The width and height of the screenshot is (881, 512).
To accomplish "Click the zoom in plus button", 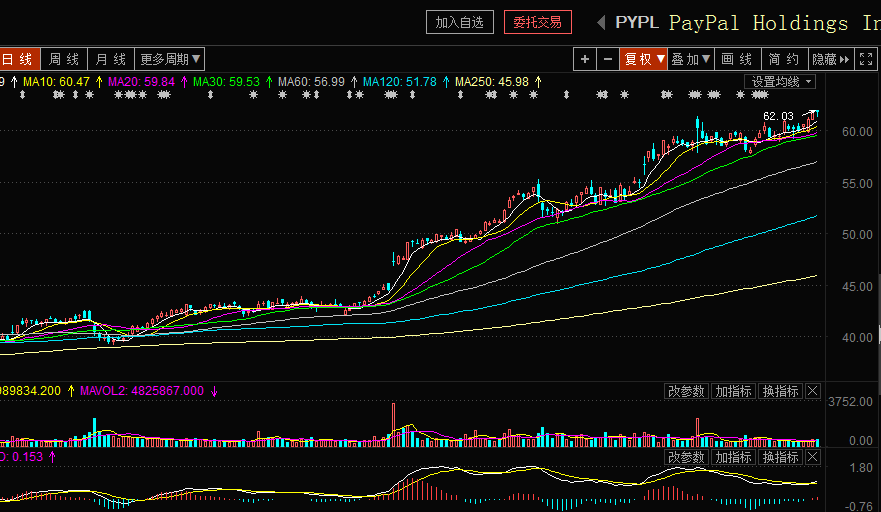I will 585,59.
